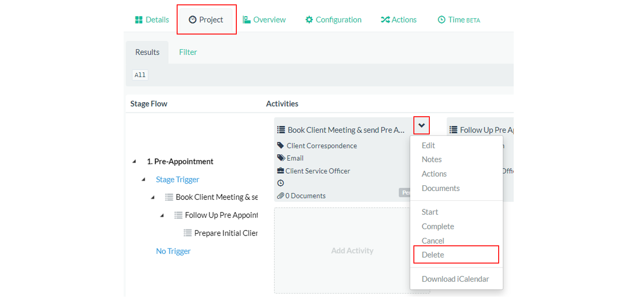Open the Configuration tab
644x298 pixels.
click(x=333, y=20)
